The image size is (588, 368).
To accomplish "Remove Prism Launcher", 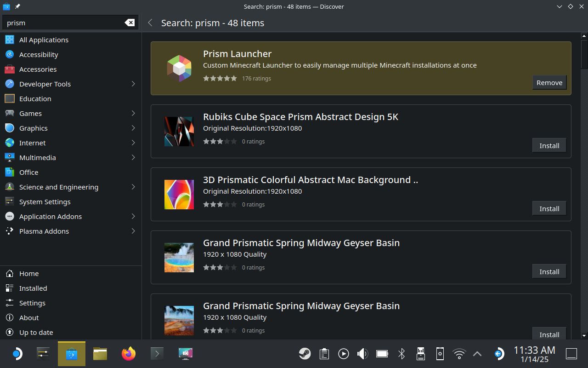I will click(x=549, y=82).
